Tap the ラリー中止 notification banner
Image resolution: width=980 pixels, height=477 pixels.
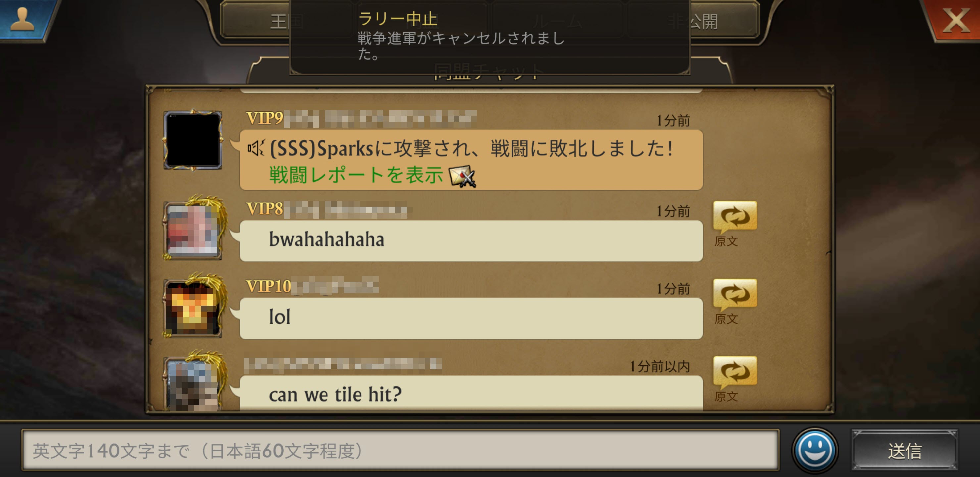(x=490, y=36)
